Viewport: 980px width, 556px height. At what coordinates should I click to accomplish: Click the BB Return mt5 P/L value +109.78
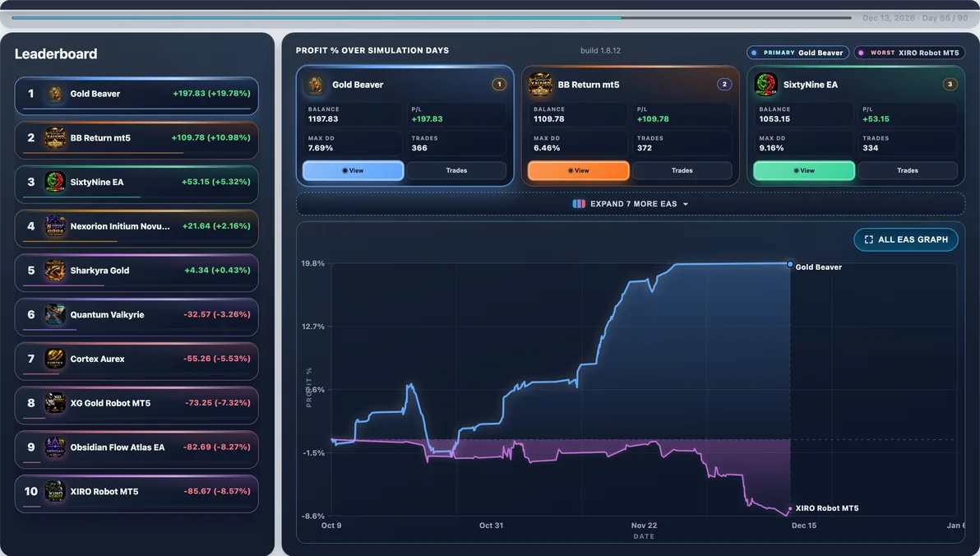point(653,118)
